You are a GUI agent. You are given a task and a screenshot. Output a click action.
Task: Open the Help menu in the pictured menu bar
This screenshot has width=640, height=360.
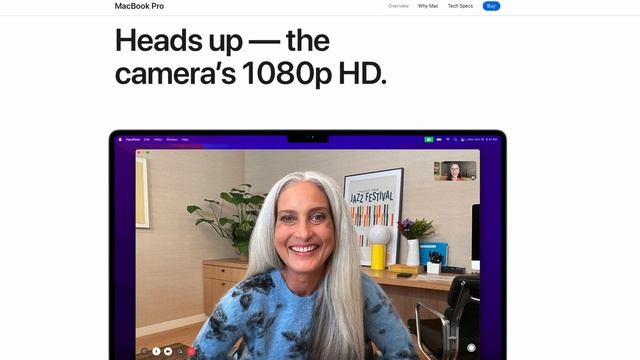coord(185,140)
